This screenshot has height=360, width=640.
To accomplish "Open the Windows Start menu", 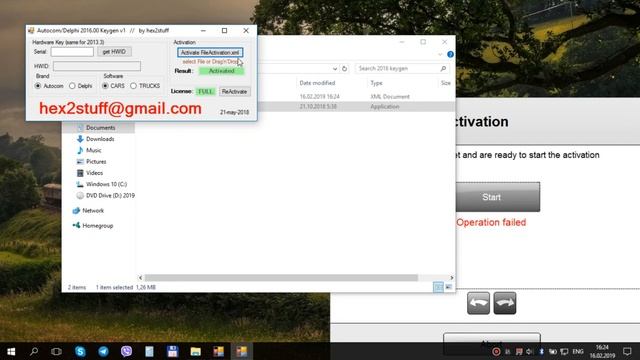I will [x=11, y=351].
